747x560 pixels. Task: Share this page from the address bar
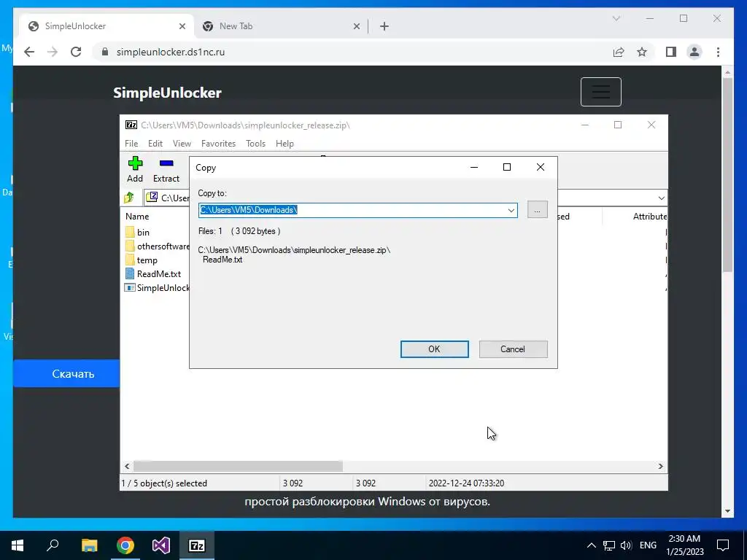click(x=619, y=52)
